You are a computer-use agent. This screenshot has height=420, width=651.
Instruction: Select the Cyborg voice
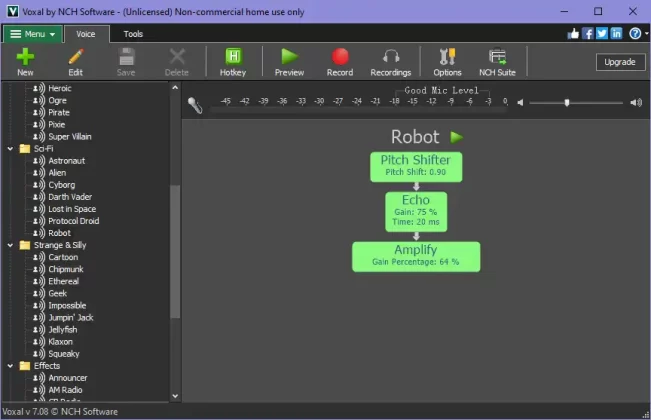click(61, 185)
